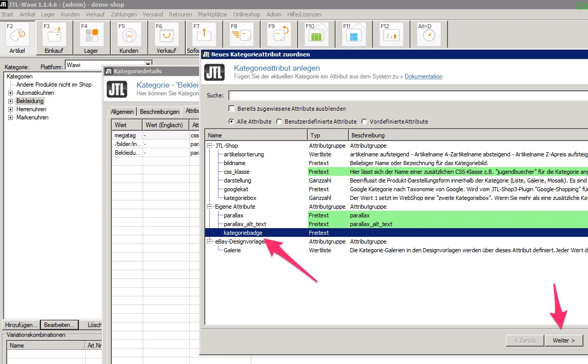588x364 pixels.
Task: Click the F11 cloud shop icon
Action: point(354,35)
